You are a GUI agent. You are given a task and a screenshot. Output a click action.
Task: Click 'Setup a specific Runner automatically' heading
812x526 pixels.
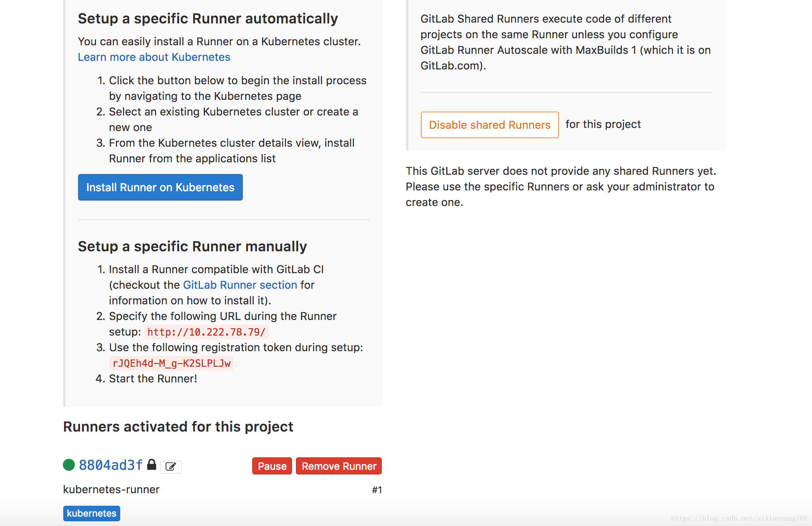point(208,19)
